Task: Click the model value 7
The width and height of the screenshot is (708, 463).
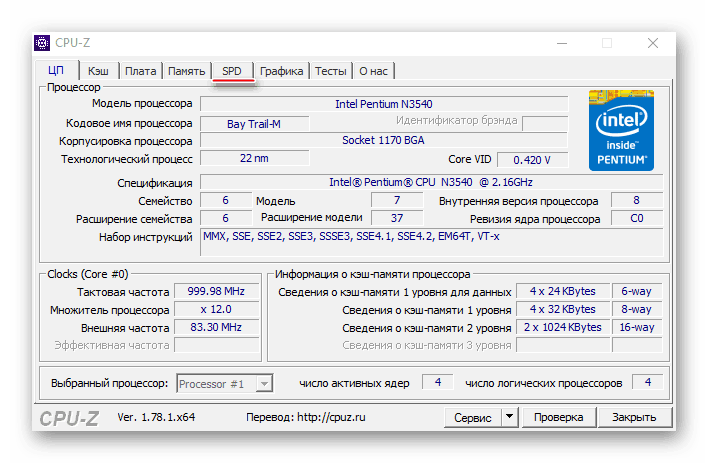Action: [397, 200]
